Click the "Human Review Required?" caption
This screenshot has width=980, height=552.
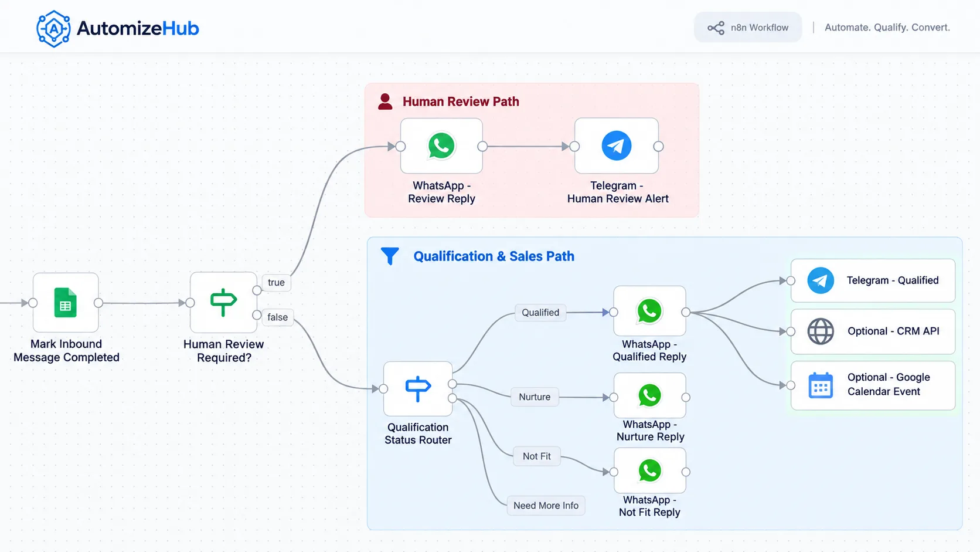tap(223, 351)
